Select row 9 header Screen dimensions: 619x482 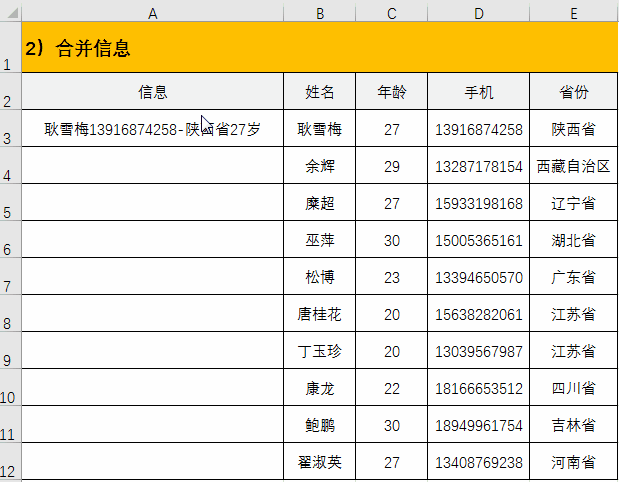[x=11, y=350]
